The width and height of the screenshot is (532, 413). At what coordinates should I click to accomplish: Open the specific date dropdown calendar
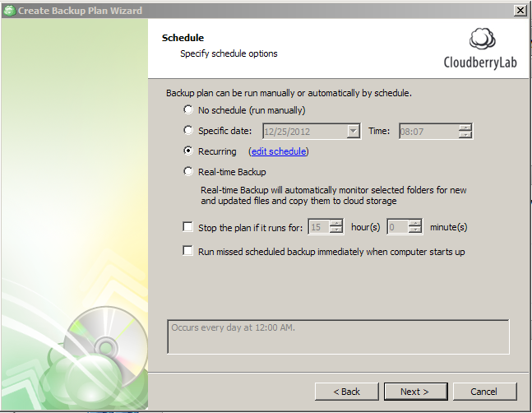point(354,131)
